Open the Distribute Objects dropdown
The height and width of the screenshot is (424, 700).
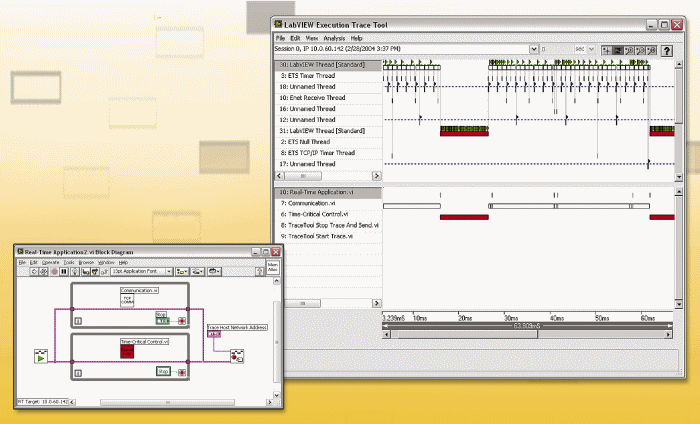[198, 271]
